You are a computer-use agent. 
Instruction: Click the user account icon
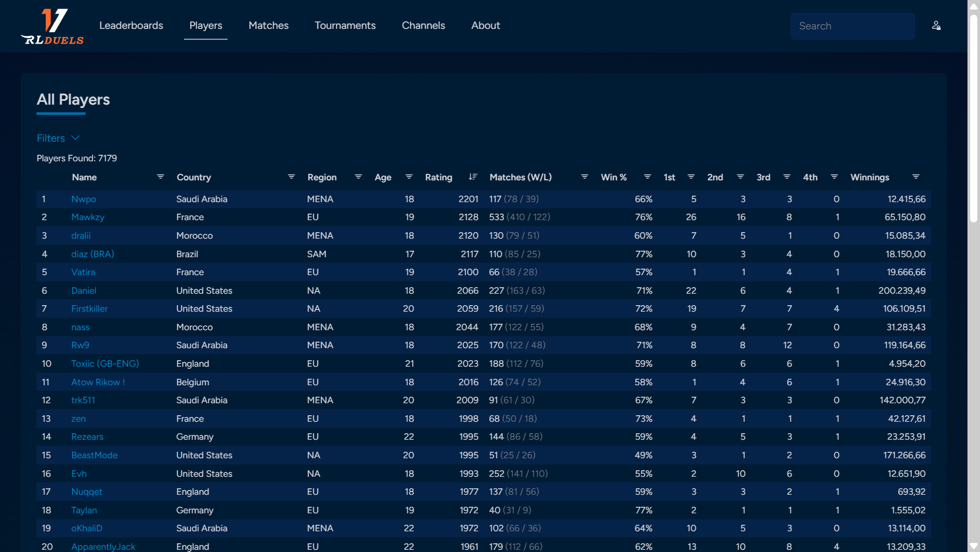(x=936, y=25)
